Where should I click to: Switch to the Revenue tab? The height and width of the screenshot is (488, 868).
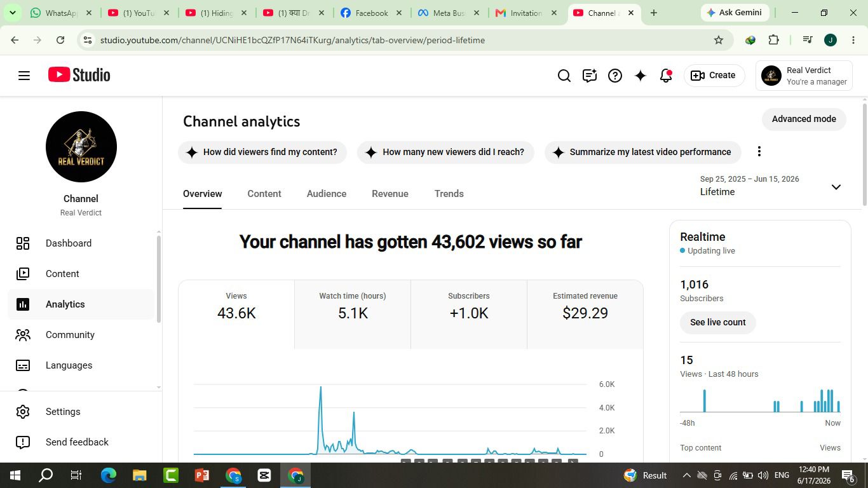click(x=390, y=194)
